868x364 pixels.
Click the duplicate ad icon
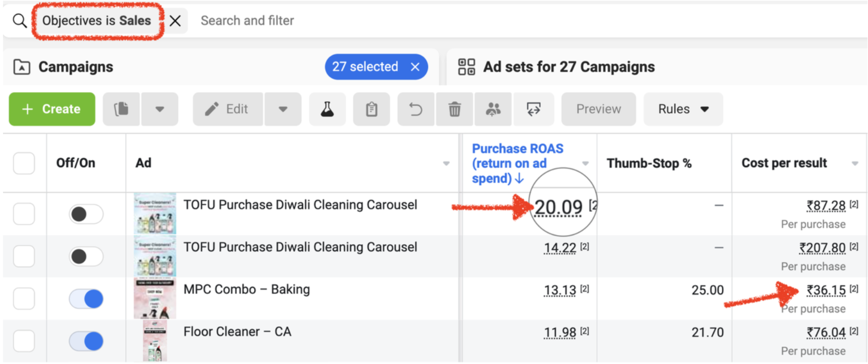click(x=121, y=109)
